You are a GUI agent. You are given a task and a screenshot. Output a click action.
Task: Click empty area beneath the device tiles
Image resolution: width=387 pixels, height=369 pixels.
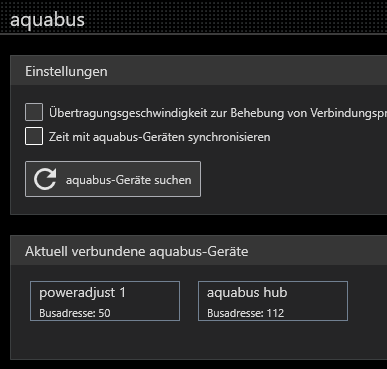[199, 340]
